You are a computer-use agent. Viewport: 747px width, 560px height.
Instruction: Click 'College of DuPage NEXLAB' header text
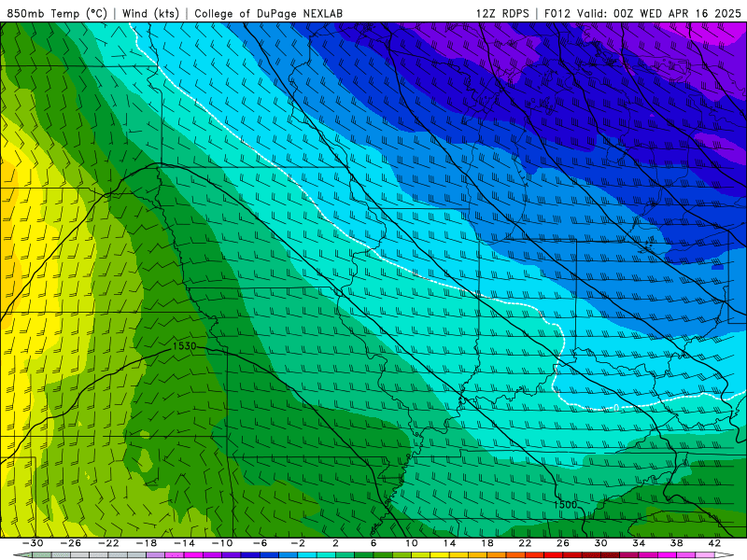point(268,13)
